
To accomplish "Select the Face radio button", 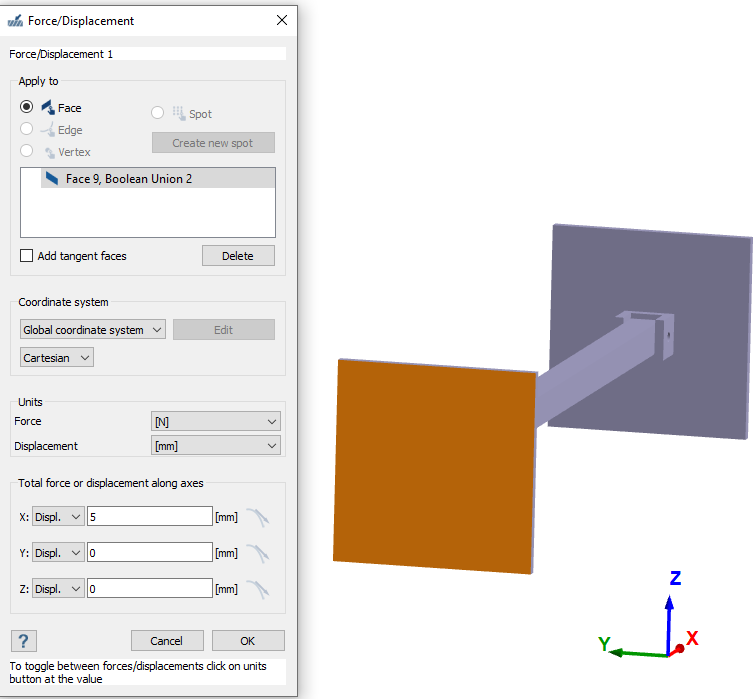I will click(27, 107).
